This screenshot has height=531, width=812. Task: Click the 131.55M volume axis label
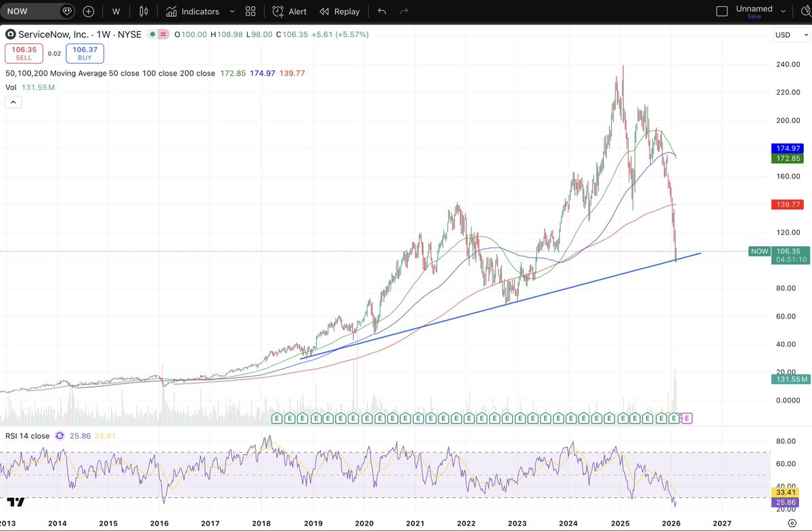click(x=789, y=379)
